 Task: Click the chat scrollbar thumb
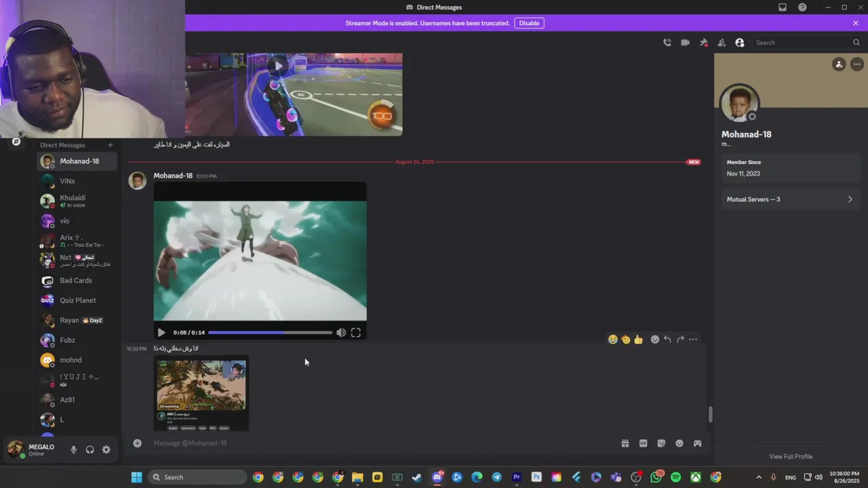[x=710, y=414]
